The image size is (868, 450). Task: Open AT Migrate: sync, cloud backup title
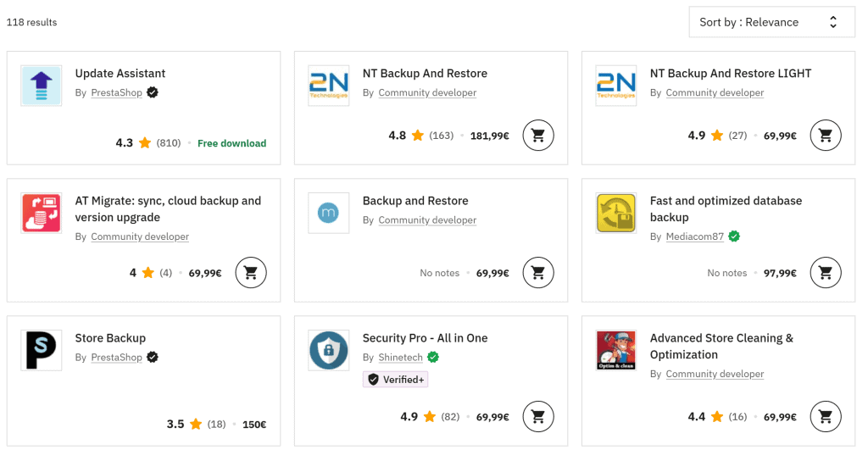coord(168,208)
